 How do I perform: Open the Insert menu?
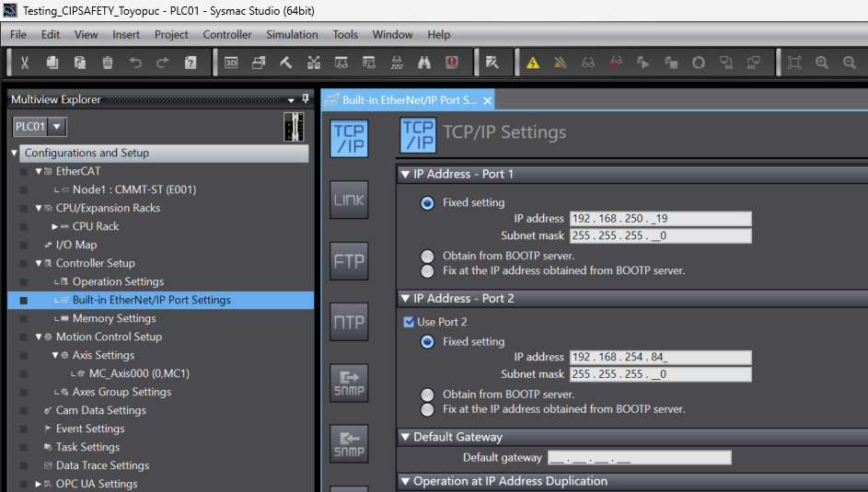point(126,34)
